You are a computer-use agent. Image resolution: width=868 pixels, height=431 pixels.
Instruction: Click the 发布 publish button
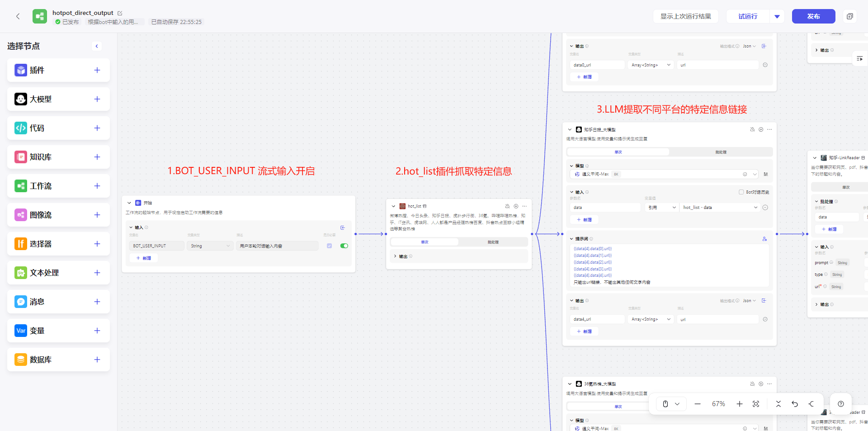pyautogui.click(x=814, y=16)
